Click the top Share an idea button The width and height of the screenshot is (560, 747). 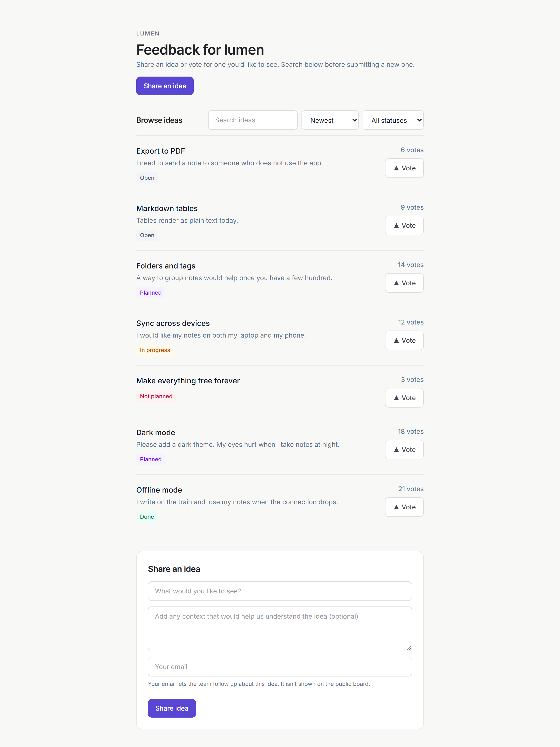[x=165, y=86]
